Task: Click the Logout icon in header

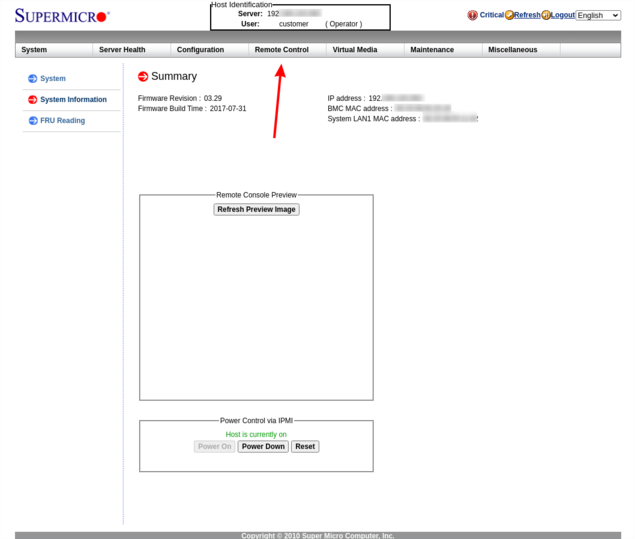Action: pyautogui.click(x=546, y=15)
